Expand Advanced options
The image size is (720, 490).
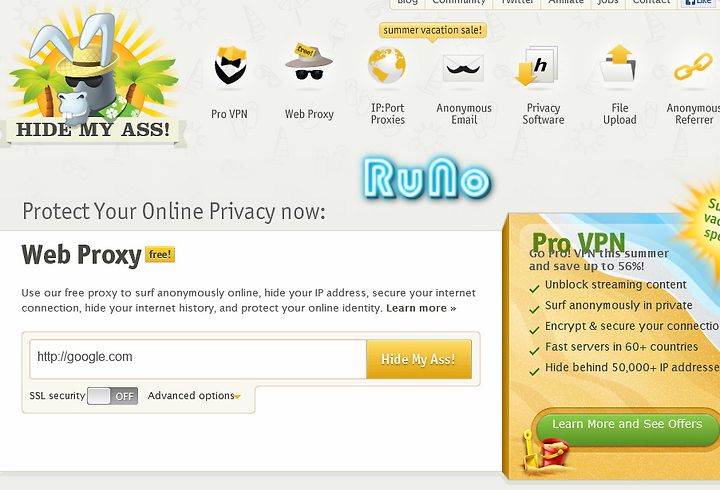191,395
